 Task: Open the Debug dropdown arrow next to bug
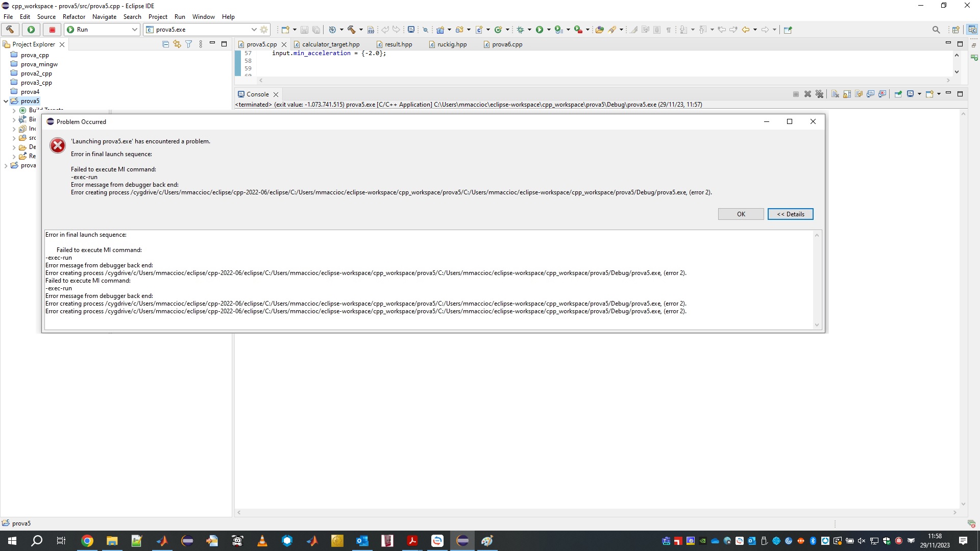click(x=529, y=30)
